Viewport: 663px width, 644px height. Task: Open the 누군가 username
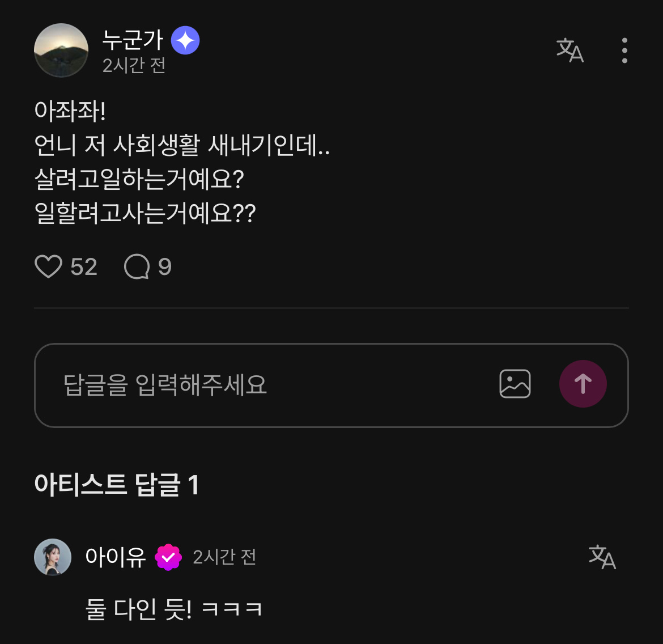133,40
